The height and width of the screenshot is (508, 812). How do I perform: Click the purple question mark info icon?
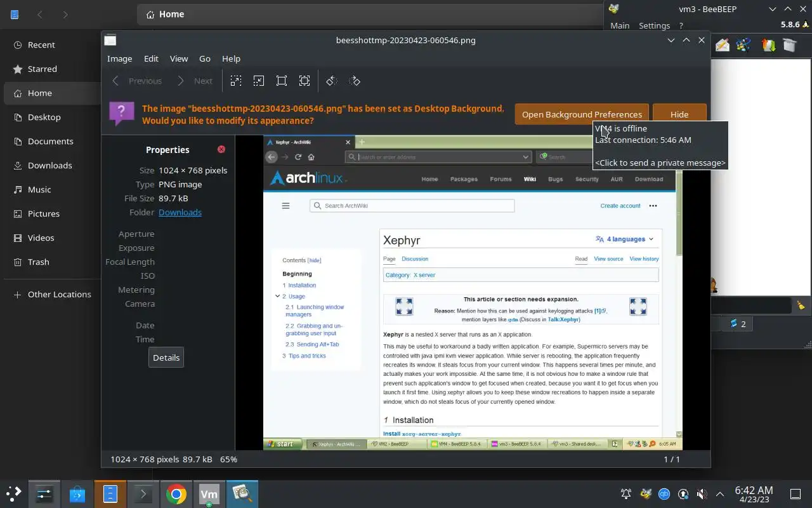pos(122,114)
